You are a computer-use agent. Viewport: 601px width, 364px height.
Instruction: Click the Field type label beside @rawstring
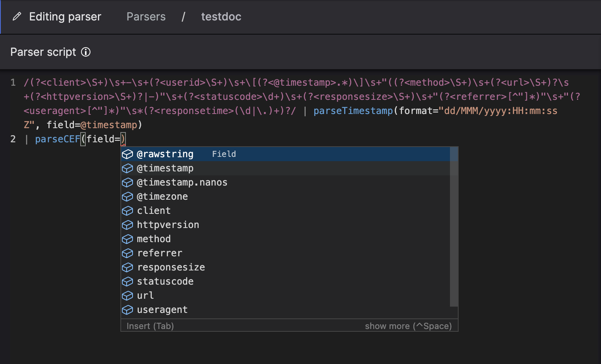tap(224, 154)
